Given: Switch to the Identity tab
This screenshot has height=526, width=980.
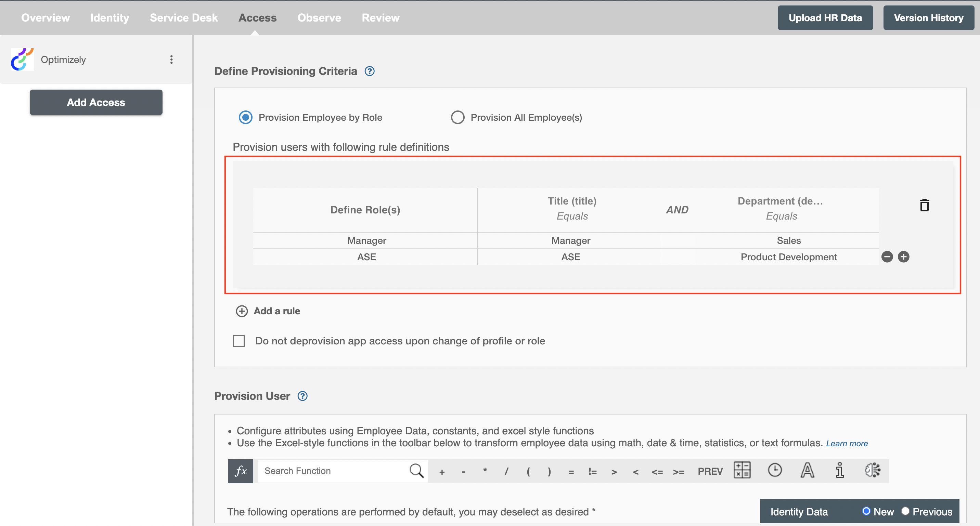Looking at the screenshot, I should (109, 17).
